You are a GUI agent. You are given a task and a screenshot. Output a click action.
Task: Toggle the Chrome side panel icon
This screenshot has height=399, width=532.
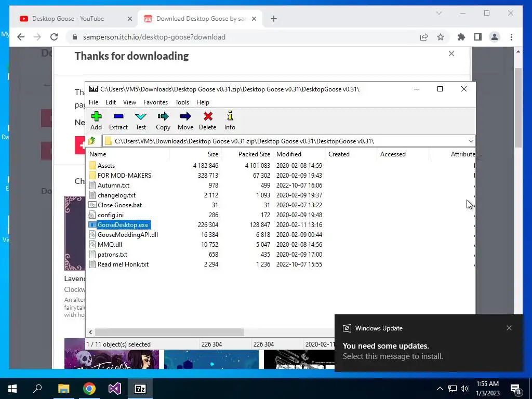(478, 37)
